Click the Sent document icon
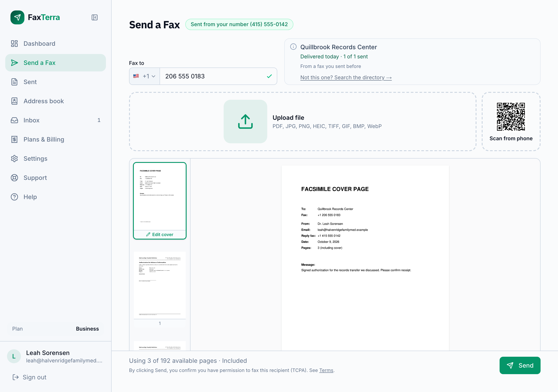558x392 pixels. [14, 82]
